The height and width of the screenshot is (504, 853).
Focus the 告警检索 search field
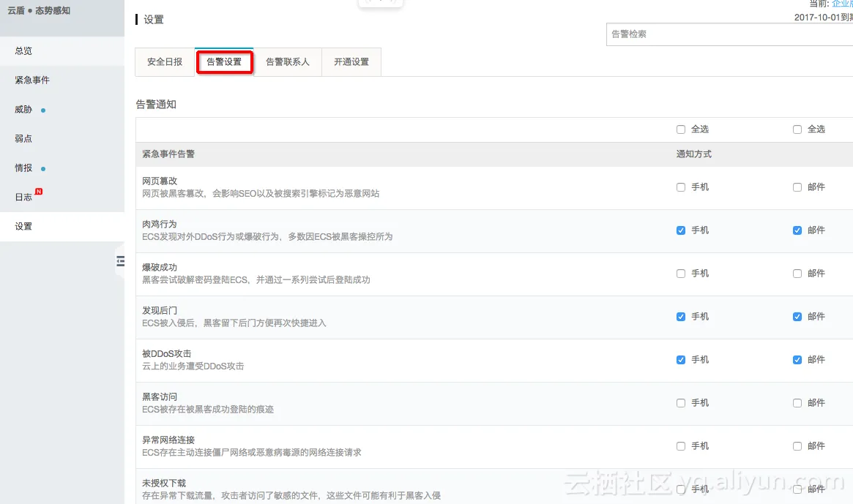coord(729,34)
